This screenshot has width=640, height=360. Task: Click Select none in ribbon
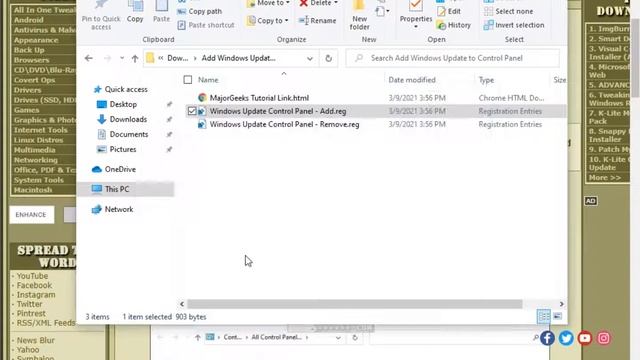tap(508, 11)
